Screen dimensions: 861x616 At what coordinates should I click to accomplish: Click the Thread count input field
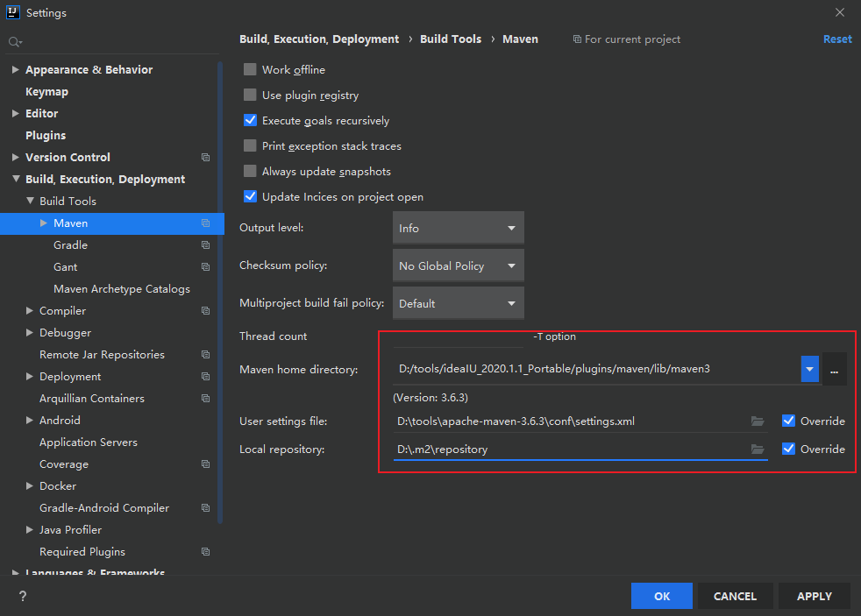[458, 338]
